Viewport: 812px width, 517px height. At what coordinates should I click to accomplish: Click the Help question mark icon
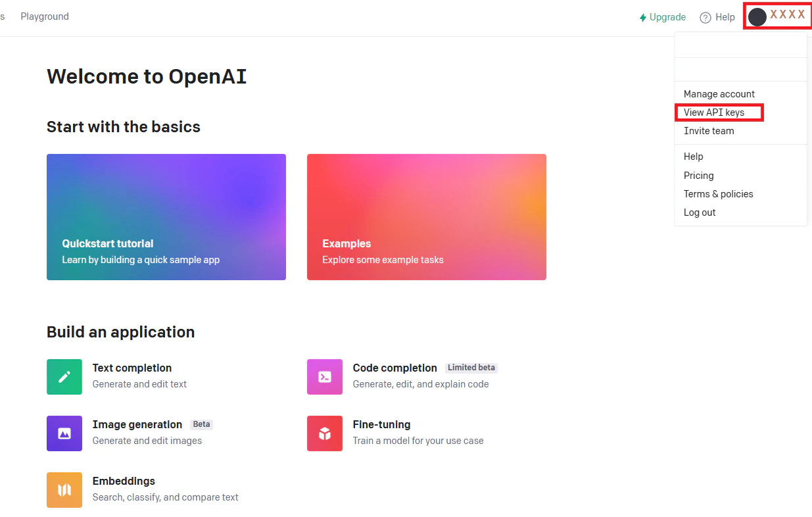pos(705,18)
